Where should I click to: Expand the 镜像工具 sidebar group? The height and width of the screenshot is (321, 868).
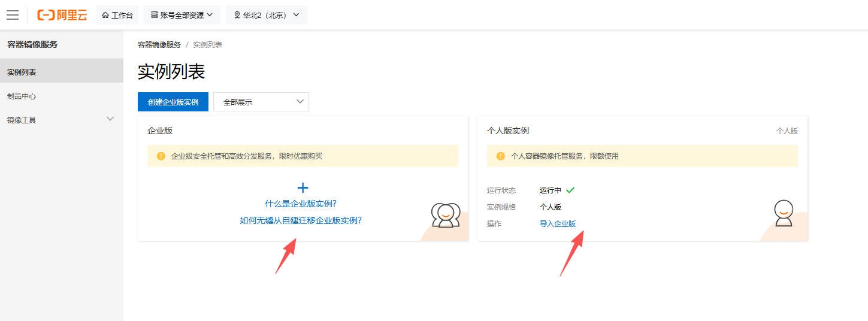(62, 120)
